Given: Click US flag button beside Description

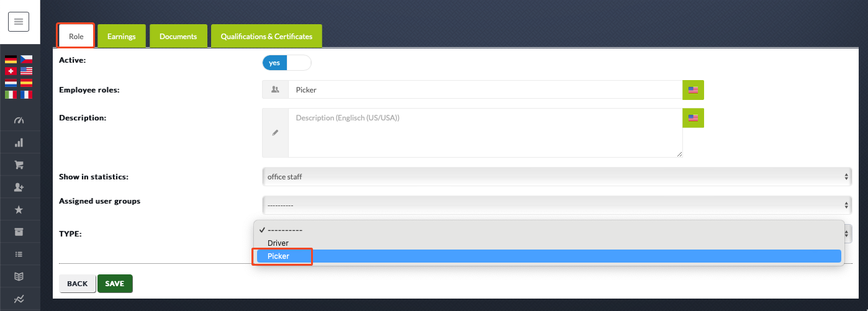Looking at the screenshot, I should point(693,118).
